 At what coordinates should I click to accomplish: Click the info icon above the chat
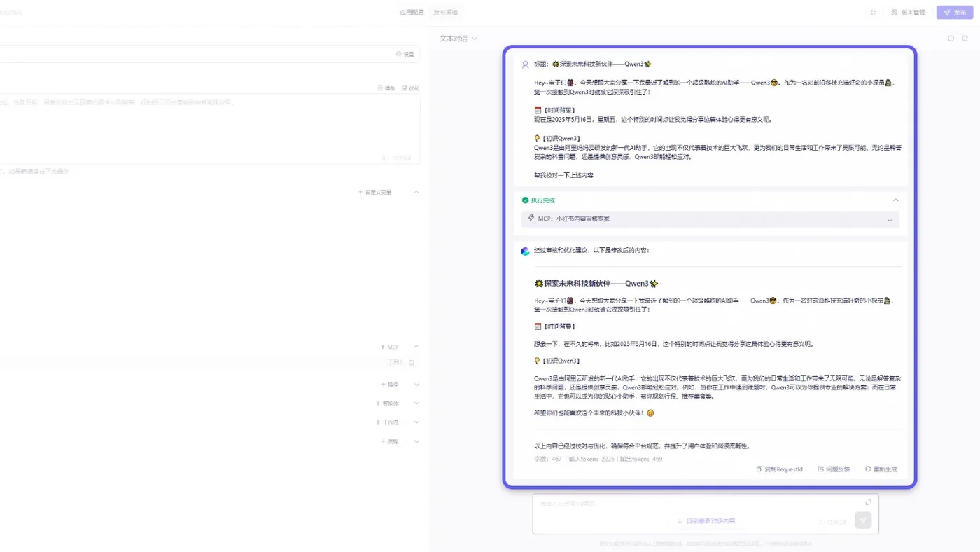(951, 39)
